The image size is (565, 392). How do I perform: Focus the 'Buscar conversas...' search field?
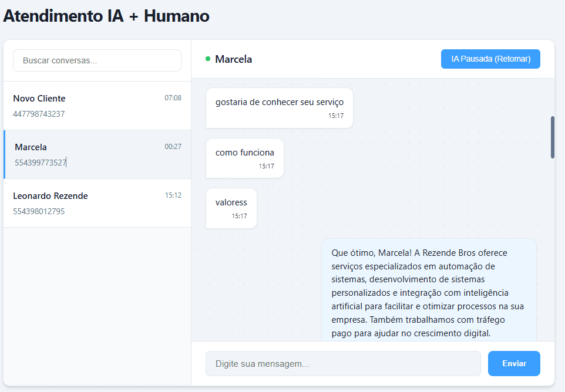(96, 60)
